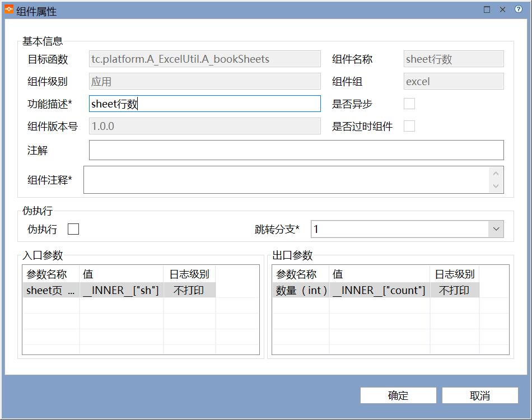The width and height of the screenshot is (532, 420).
Task: Click the 组件版本号 field showing 1.0.0
Action: (204, 126)
